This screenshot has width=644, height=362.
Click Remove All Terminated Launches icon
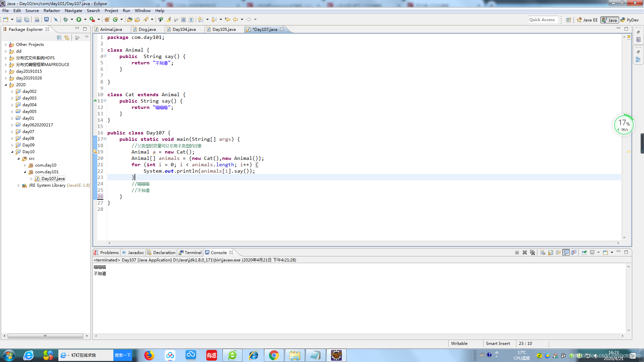[532, 253]
